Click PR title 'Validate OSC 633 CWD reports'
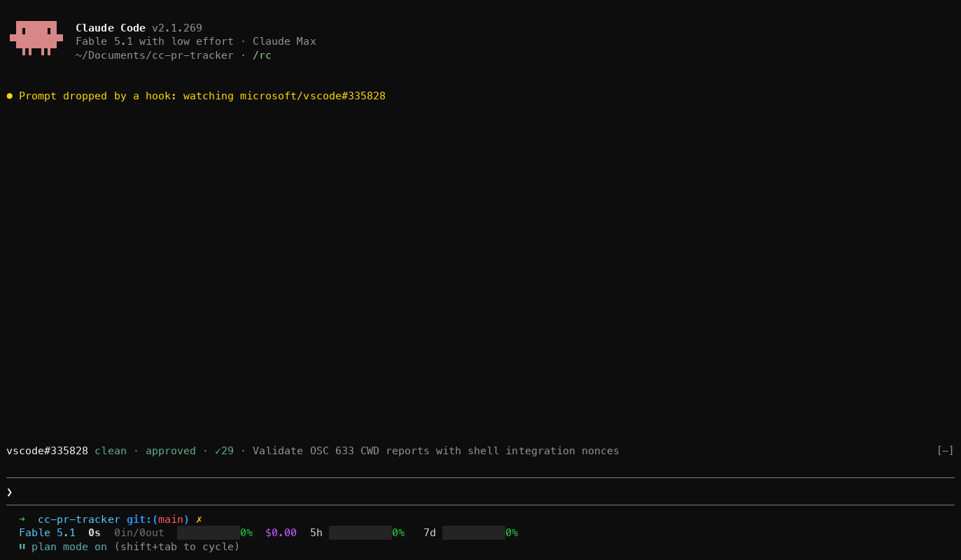The width and height of the screenshot is (961, 560). [x=341, y=451]
